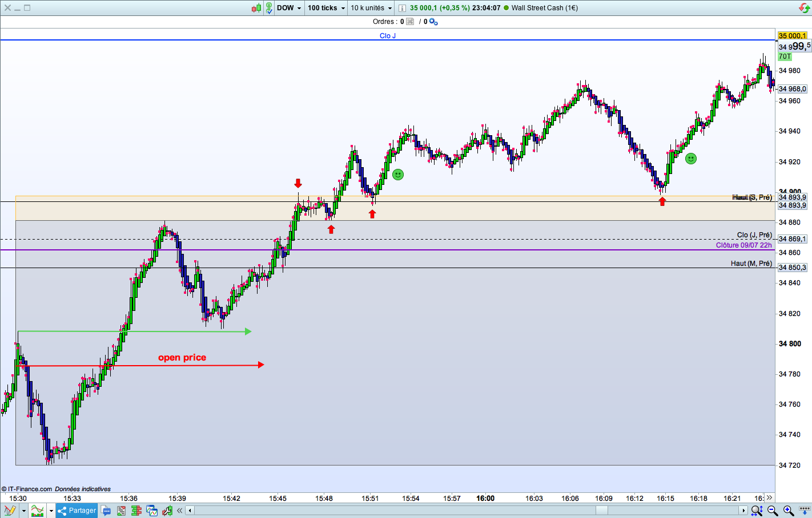The width and height of the screenshot is (812, 518).
Task: Click the 34 869,1 price level tag
Action: [793, 239]
